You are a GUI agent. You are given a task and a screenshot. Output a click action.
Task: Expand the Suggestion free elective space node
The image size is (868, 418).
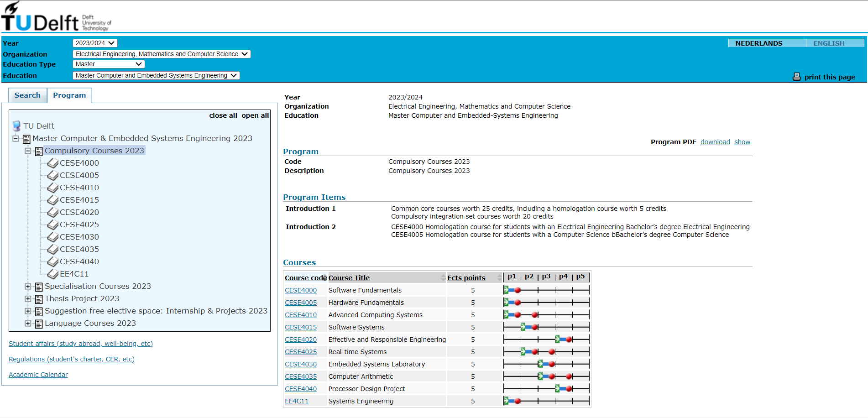[28, 311]
